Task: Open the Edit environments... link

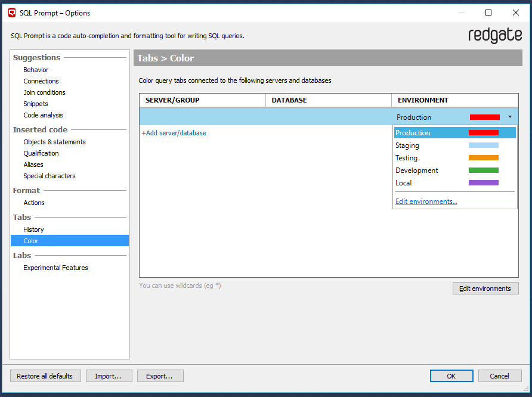Action: 426,201
